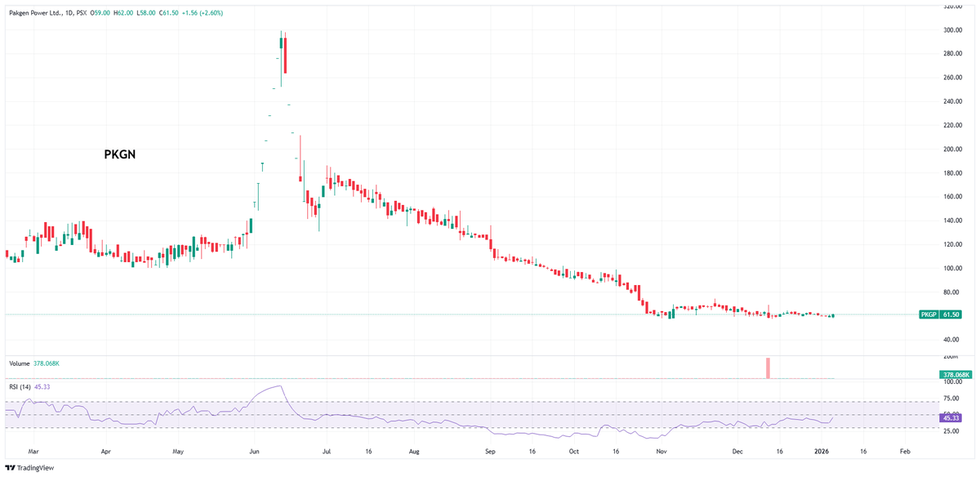Open the TradingView logo link
The width and height of the screenshot is (980, 477).
(x=29, y=468)
